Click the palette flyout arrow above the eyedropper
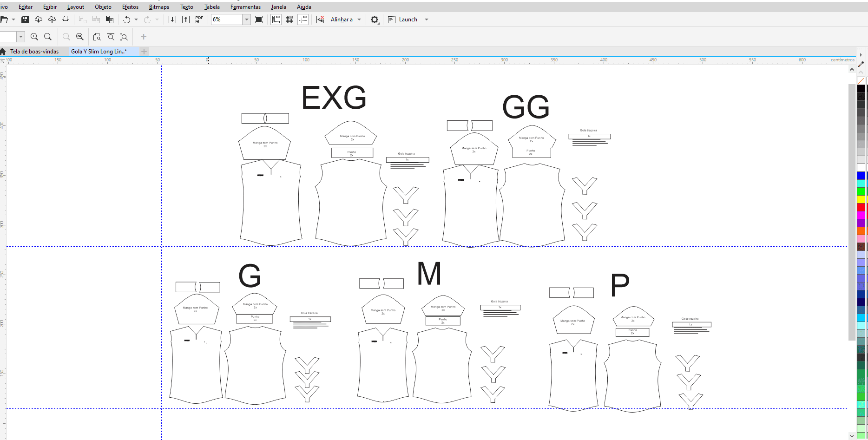868x440 pixels. click(861, 55)
